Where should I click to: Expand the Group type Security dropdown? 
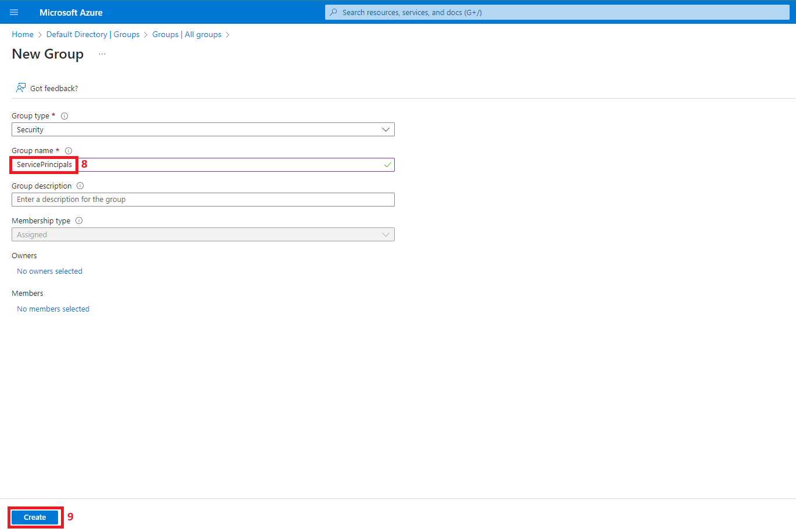coord(203,129)
